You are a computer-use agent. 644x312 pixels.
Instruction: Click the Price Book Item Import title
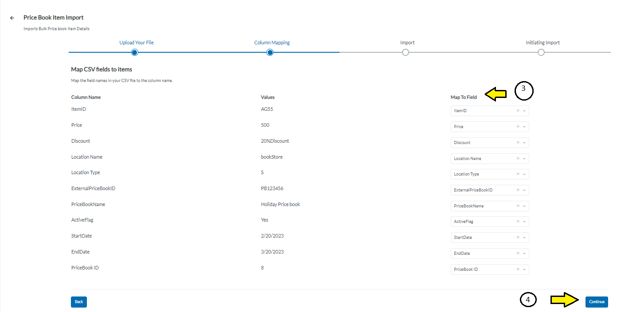point(54,18)
